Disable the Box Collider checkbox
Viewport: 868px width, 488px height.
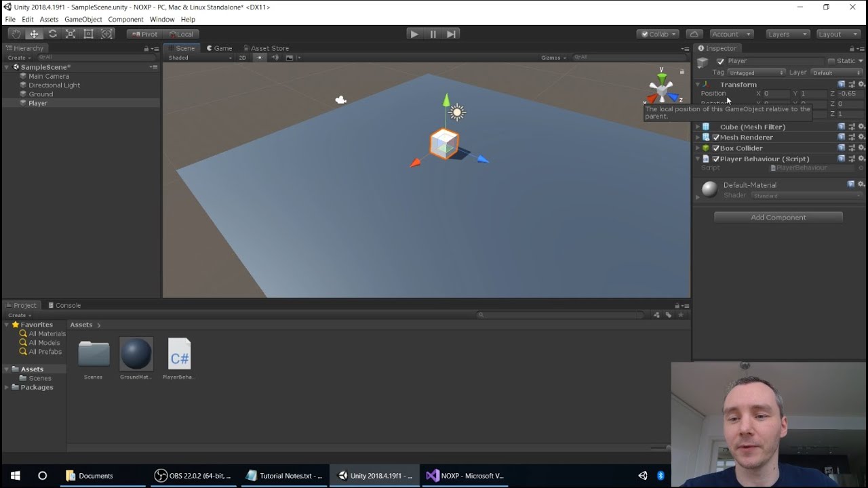715,148
